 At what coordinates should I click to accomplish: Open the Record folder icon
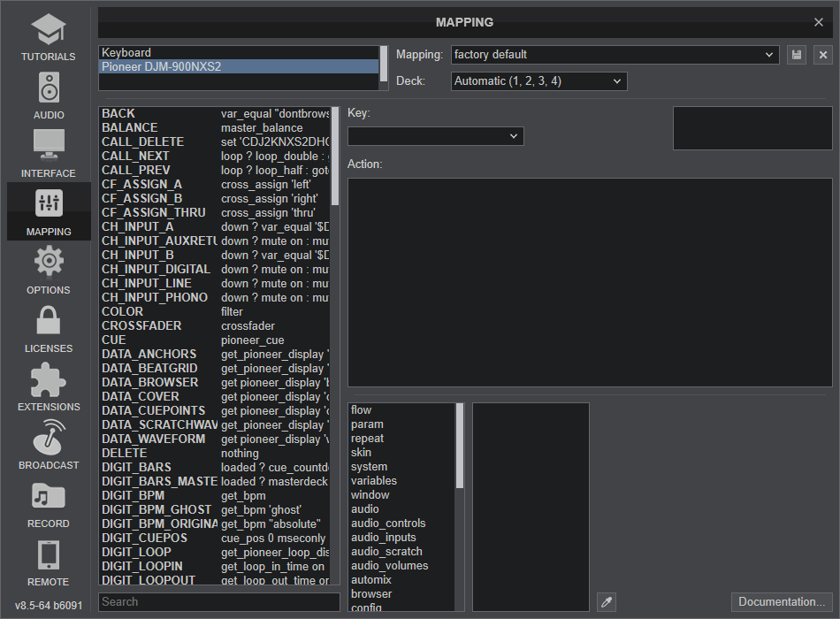click(49, 503)
